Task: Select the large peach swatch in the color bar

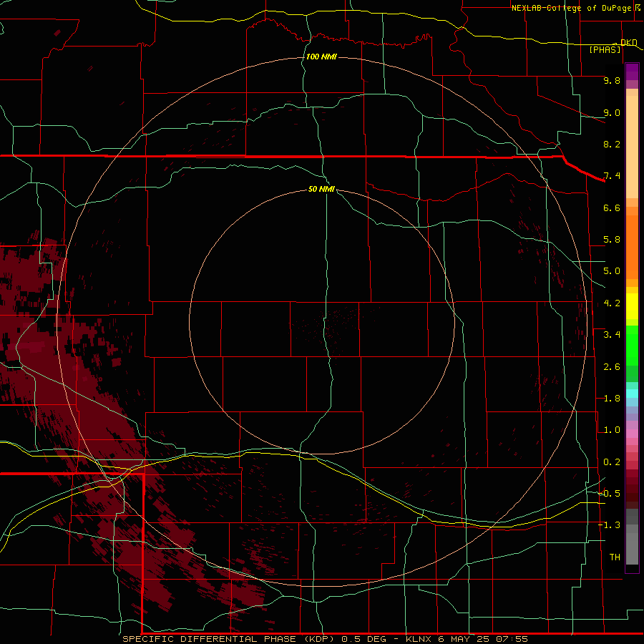Action: (x=632, y=147)
